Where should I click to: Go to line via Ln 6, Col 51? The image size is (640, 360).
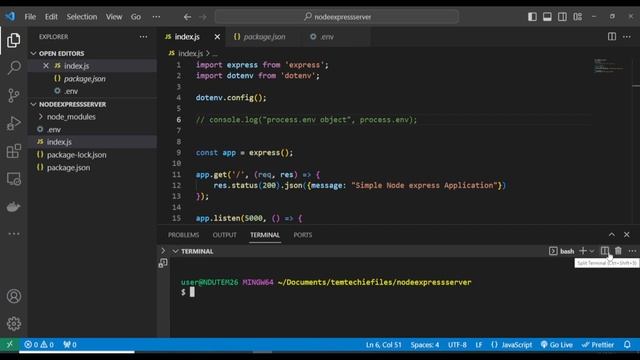click(x=384, y=345)
